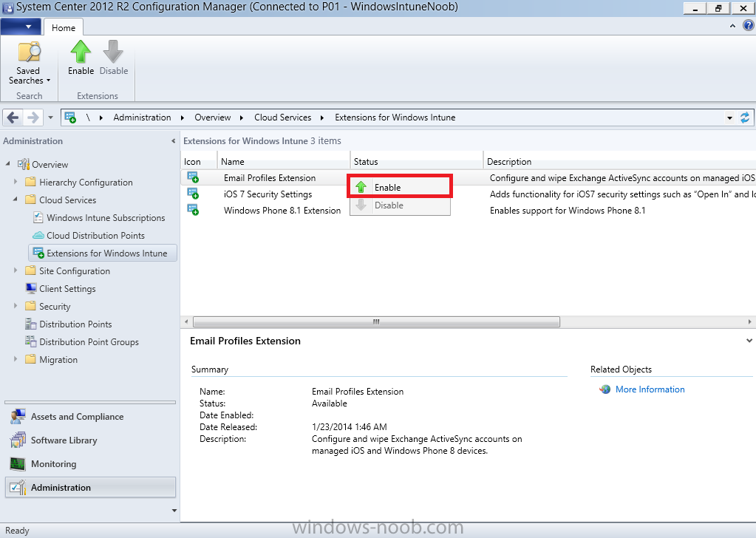Click the right arrow of horizontal scrollbar
The height and width of the screenshot is (538, 756).
click(x=750, y=321)
